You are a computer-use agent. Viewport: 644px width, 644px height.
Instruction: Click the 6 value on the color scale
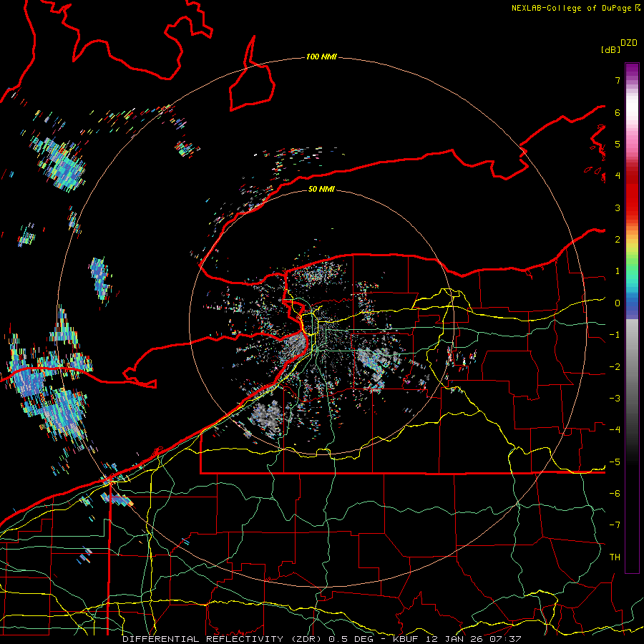pyautogui.click(x=618, y=112)
